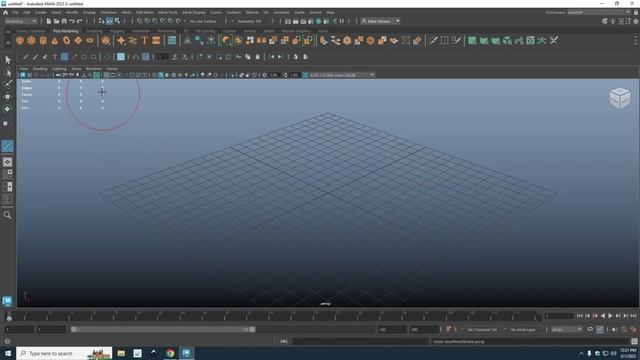Create a polygon torus from the shelf
The height and width of the screenshot is (360, 640).
pyautogui.click(x=67, y=40)
